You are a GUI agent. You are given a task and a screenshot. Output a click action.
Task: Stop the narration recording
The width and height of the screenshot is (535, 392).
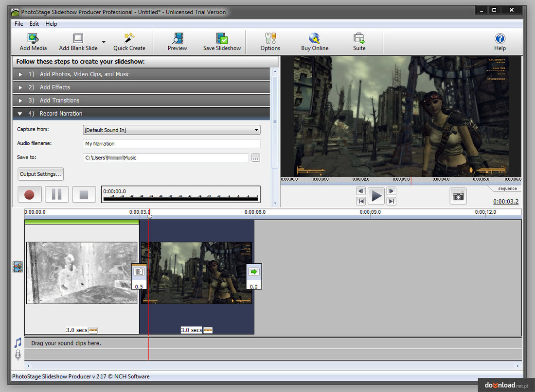(x=84, y=194)
